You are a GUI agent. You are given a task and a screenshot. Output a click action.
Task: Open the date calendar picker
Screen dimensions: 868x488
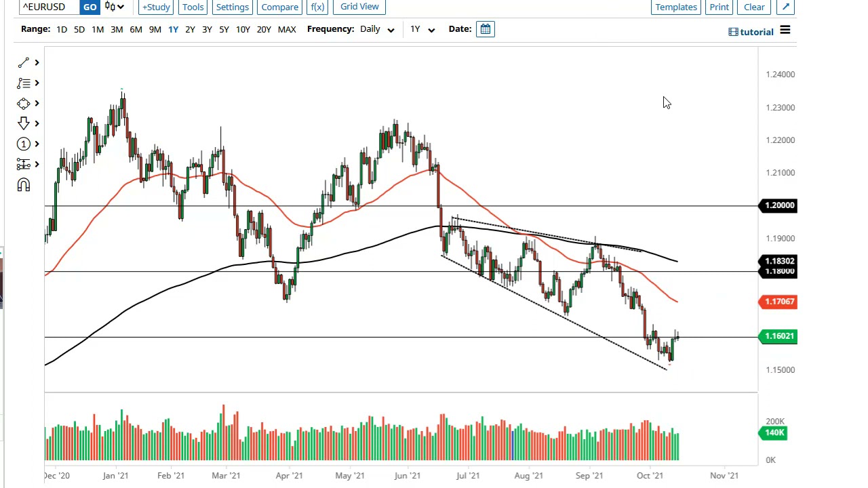tap(485, 29)
